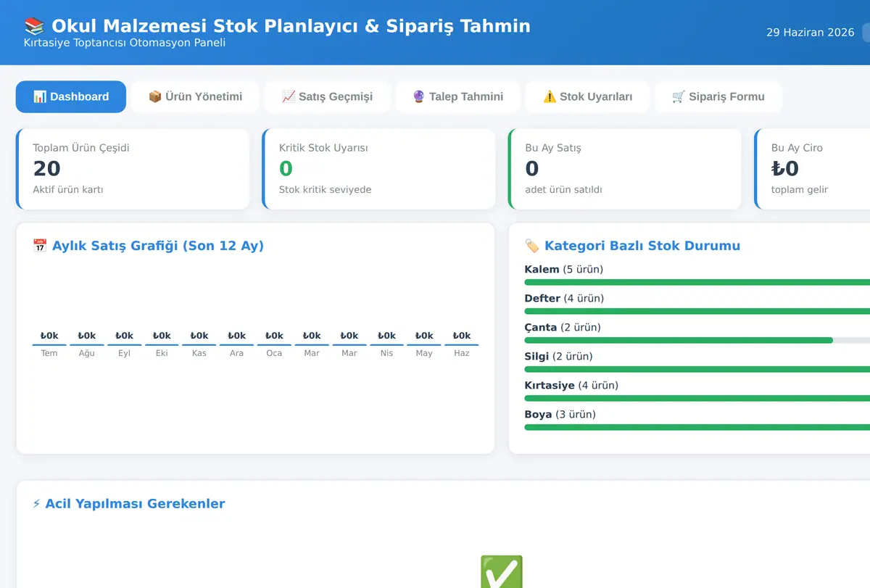Click the Kalem stock progress bar
The width and height of the screenshot is (870, 588).
697,282
